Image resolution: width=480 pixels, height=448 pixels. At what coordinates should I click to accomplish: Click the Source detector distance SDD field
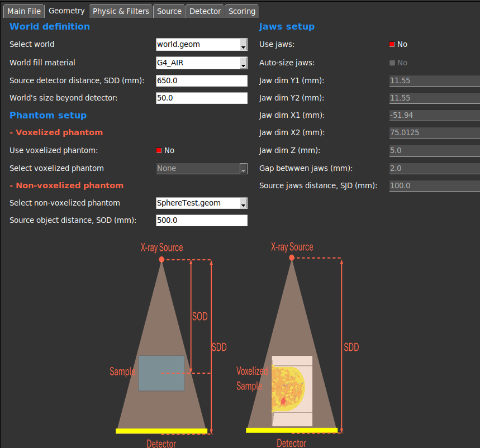tap(201, 81)
